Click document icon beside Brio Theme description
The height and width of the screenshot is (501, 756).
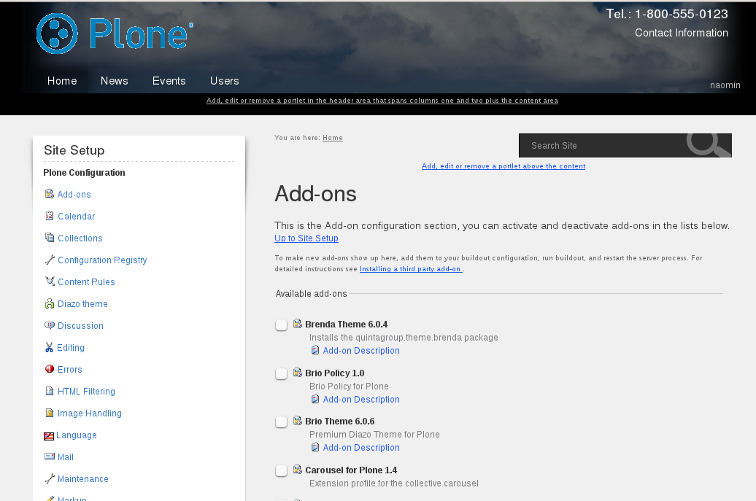315,447
